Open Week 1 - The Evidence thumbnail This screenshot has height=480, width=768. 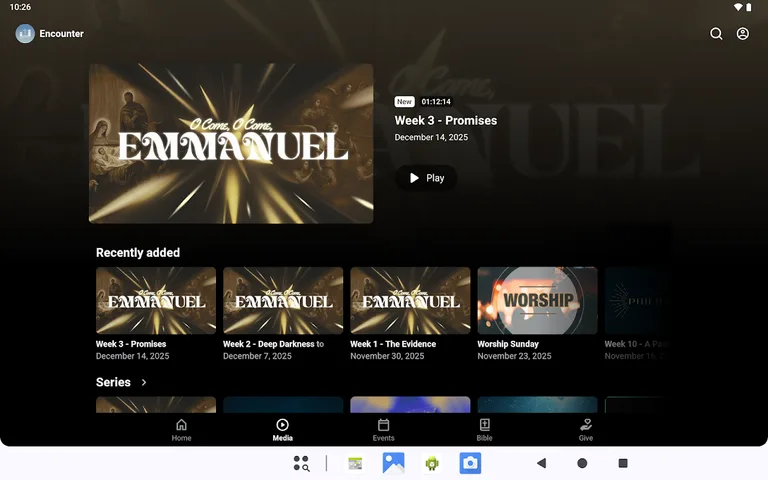click(410, 300)
